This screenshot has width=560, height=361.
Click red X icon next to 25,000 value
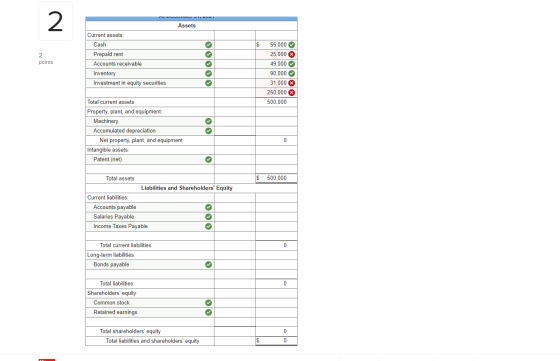[x=292, y=54]
